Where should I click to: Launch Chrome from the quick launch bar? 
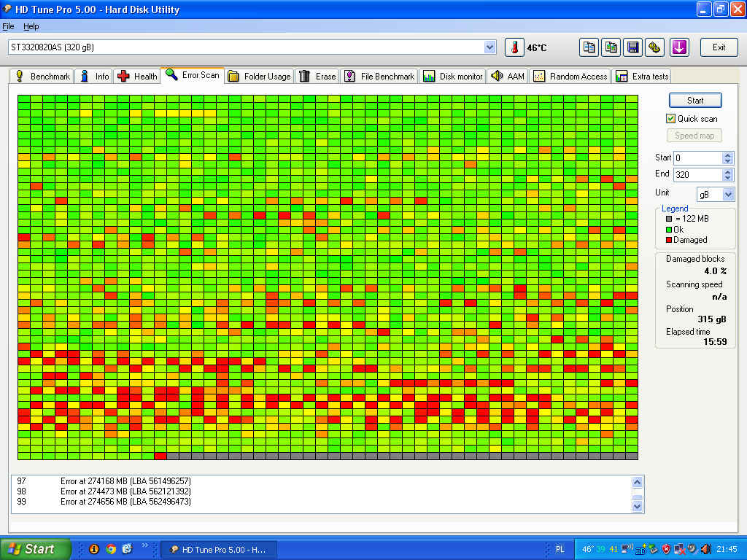click(111, 549)
